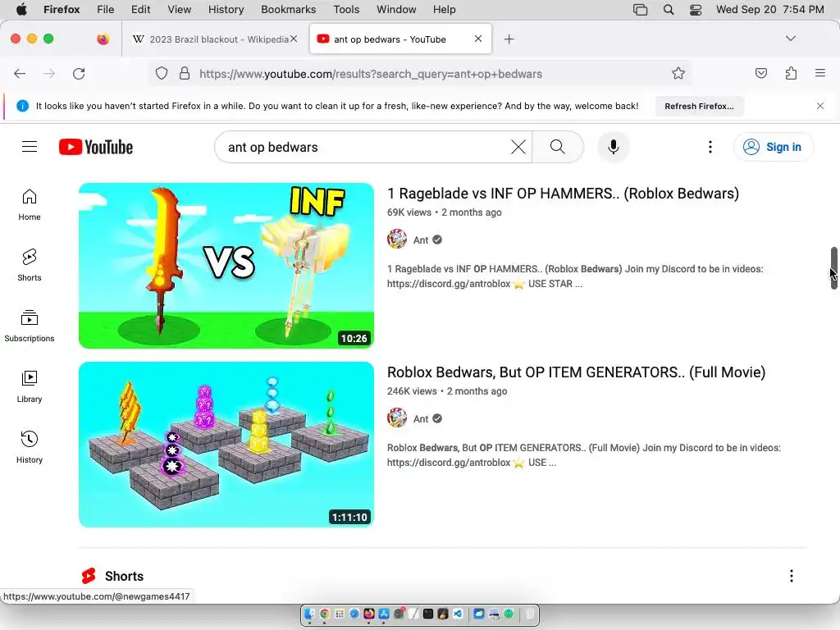The image size is (840, 630).
Task: Click the Ant channel avatar under Rageblade video
Action: pyautogui.click(x=397, y=240)
